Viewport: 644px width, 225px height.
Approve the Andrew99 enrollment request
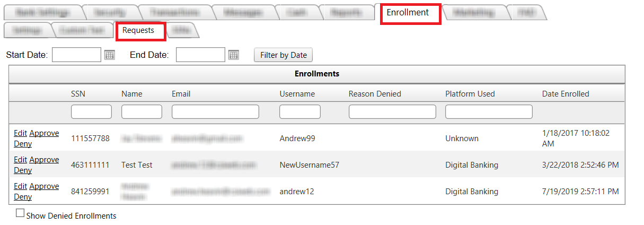coord(44,133)
